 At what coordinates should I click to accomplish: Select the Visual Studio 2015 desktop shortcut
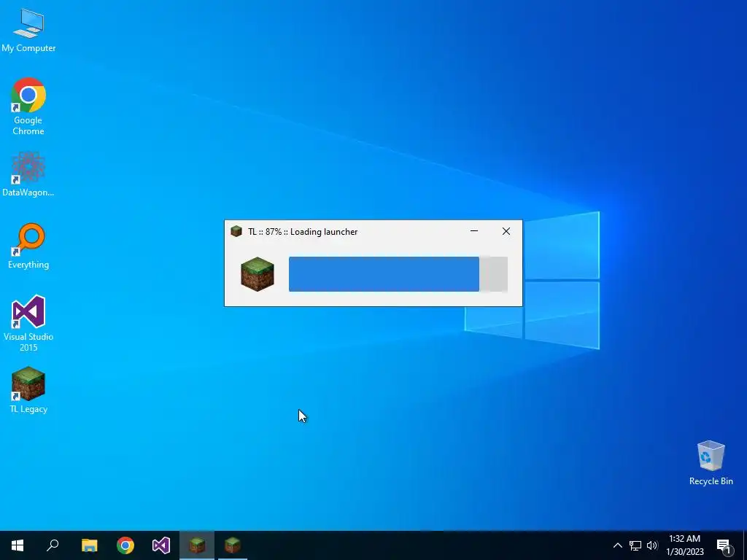coord(28,323)
